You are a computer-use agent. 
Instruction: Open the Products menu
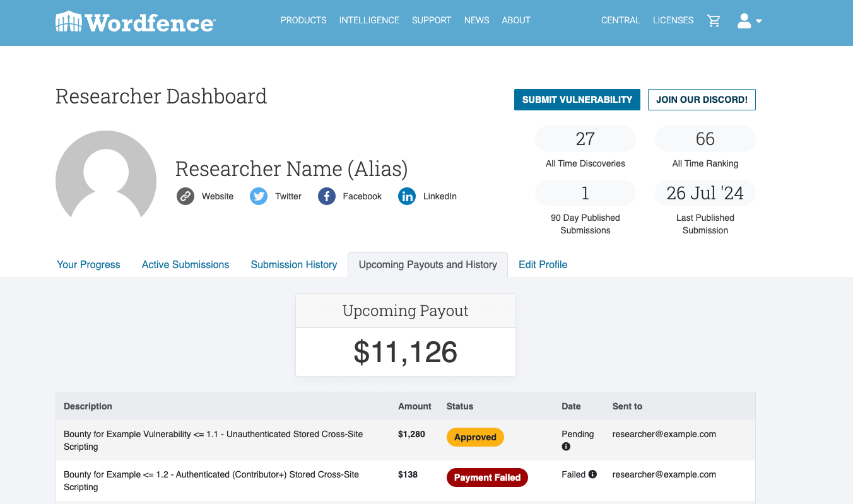coord(303,20)
